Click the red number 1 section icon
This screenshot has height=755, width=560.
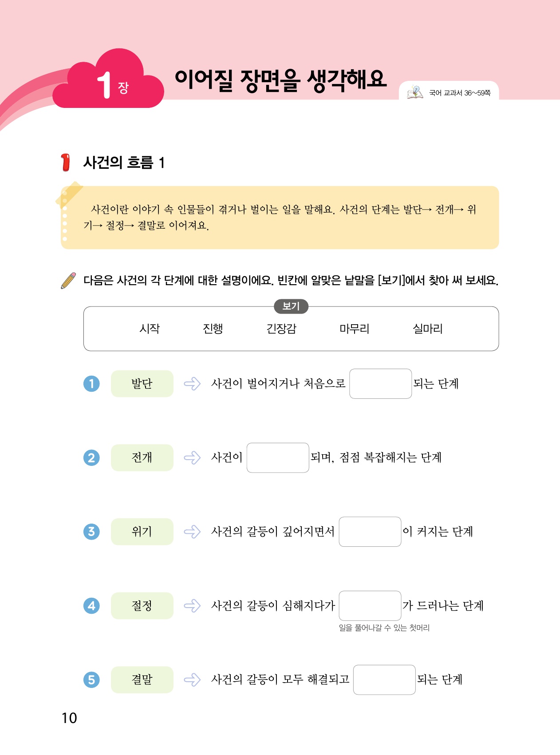click(x=66, y=163)
